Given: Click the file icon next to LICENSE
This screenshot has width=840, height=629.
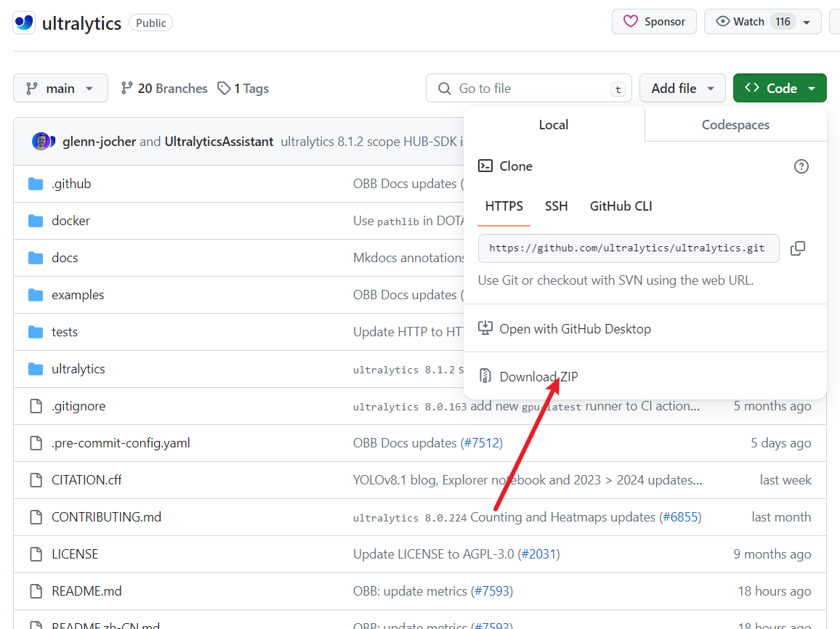Looking at the screenshot, I should tap(36, 554).
